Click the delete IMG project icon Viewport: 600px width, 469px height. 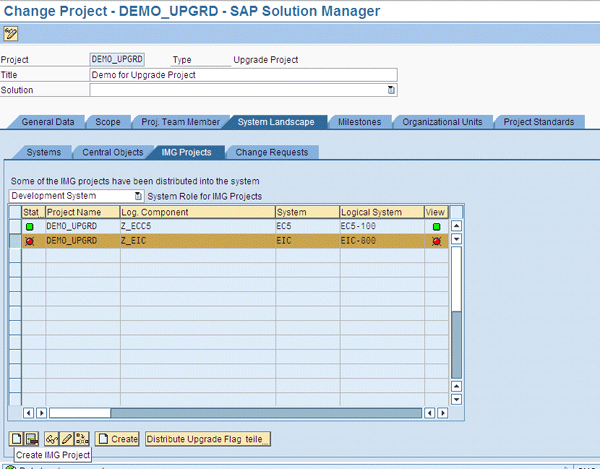coord(32,439)
